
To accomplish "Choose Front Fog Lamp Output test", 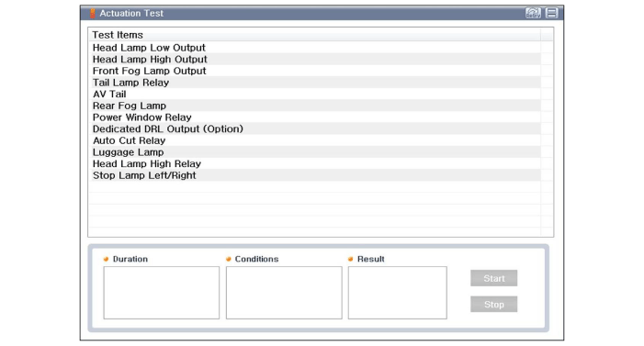I will [x=314, y=71].
